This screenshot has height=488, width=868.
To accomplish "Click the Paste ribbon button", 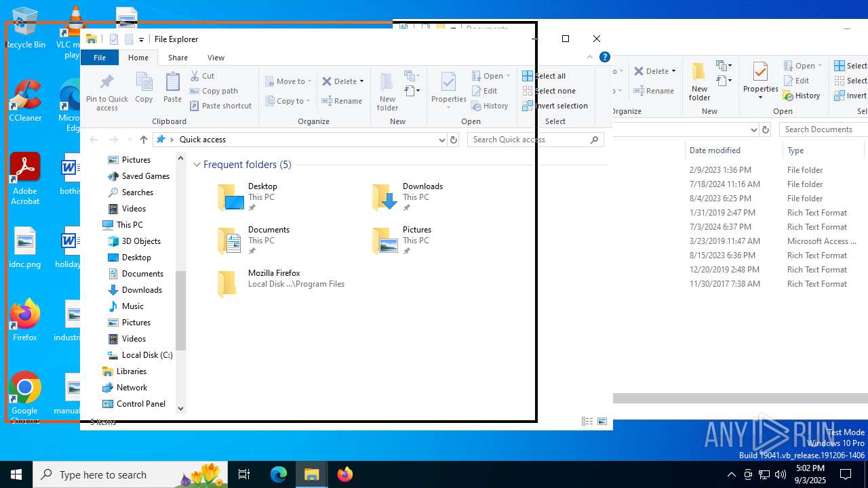I will (172, 88).
